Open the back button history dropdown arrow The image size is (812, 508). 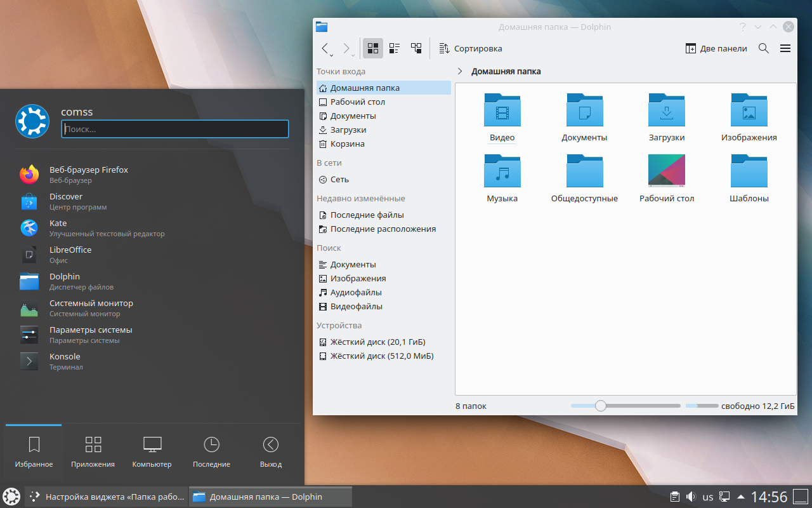click(332, 55)
